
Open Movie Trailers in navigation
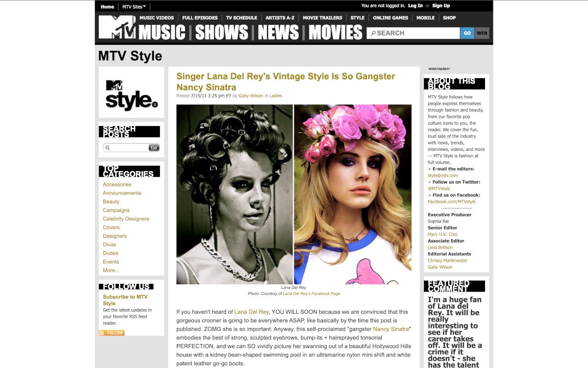(x=322, y=18)
